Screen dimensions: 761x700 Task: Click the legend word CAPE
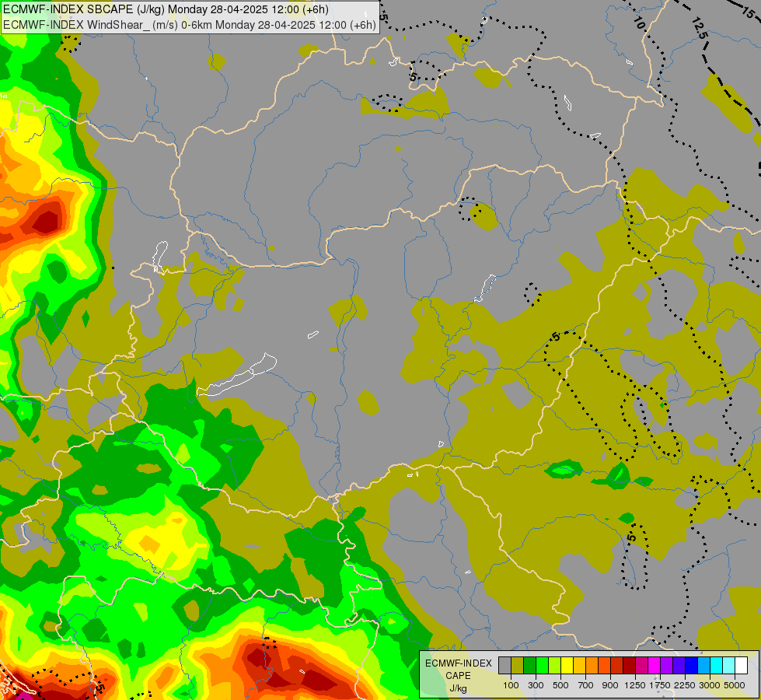point(458,676)
